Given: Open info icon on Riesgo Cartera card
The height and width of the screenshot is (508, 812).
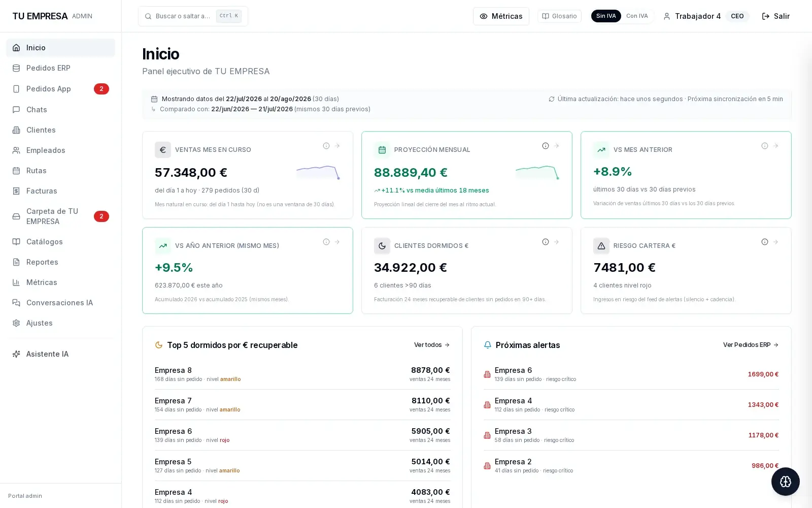Looking at the screenshot, I should pos(765,242).
